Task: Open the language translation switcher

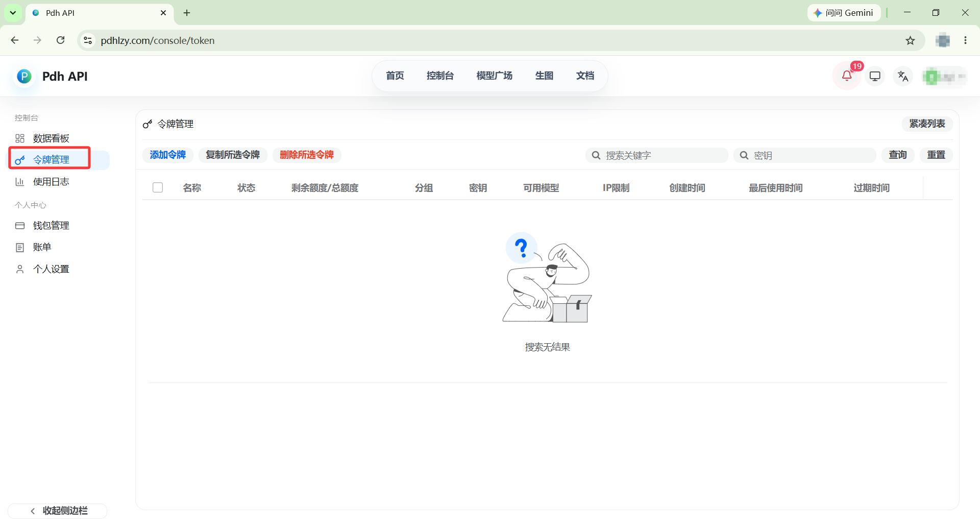Action: (903, 76)
